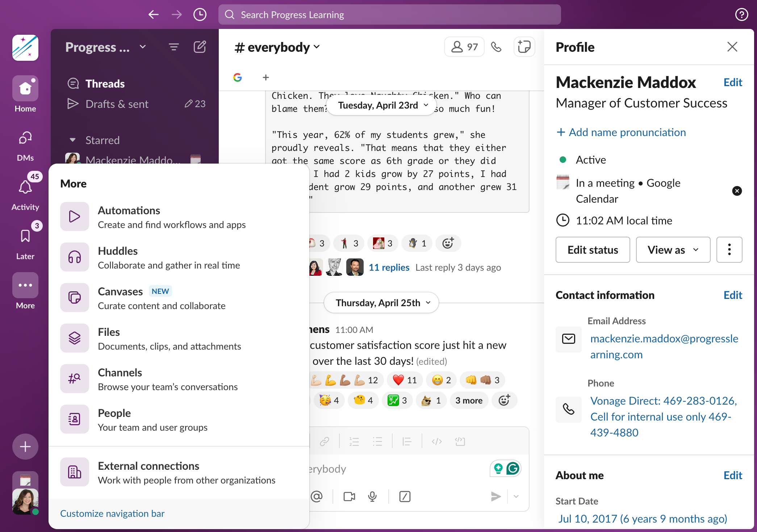The height and width of the screenshot is (532, 757).
Task: Click the Grammarly icon in composer
Action: tap(513, 468)
